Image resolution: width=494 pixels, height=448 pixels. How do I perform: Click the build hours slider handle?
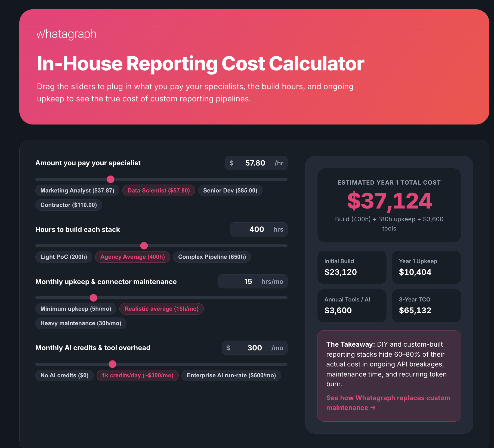pyautogui.click(x=144, y=246)
